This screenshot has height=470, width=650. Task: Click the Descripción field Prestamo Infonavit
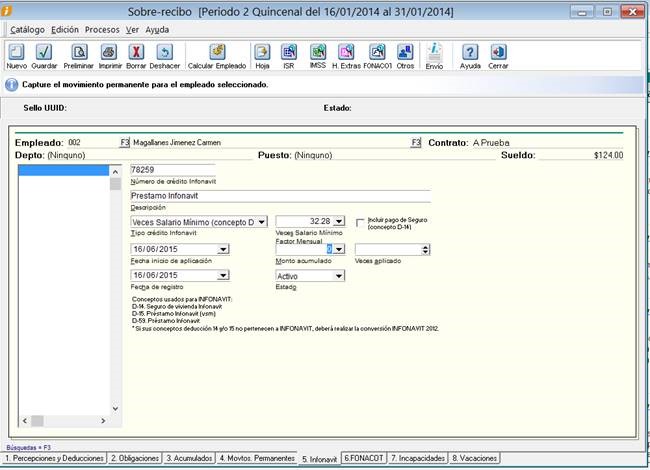click(280, 196)
